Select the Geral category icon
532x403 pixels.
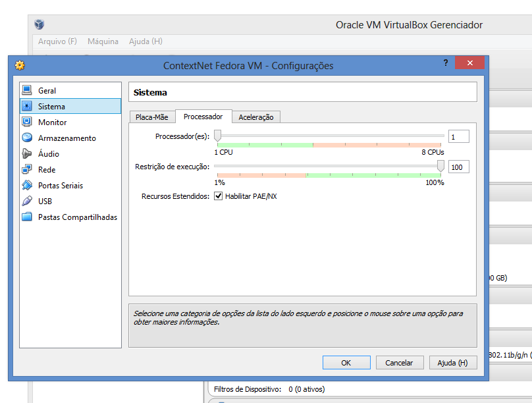[x=27, y=90]
